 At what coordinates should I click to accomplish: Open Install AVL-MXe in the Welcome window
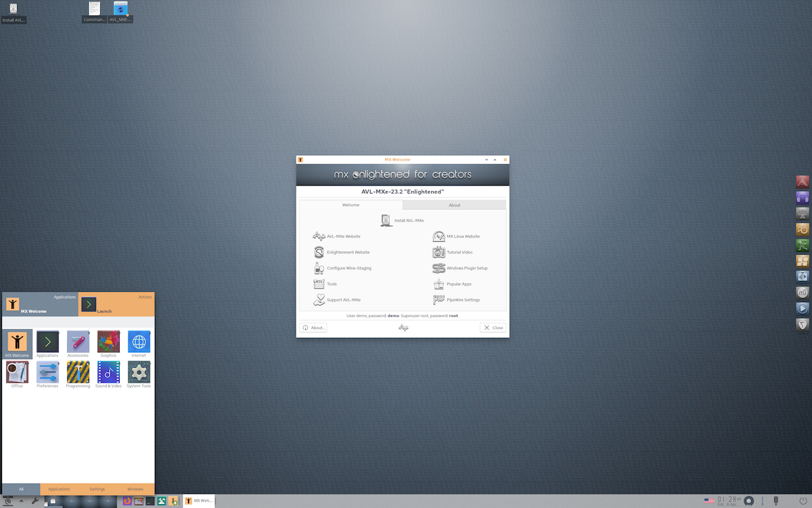(x=403, y=220)
